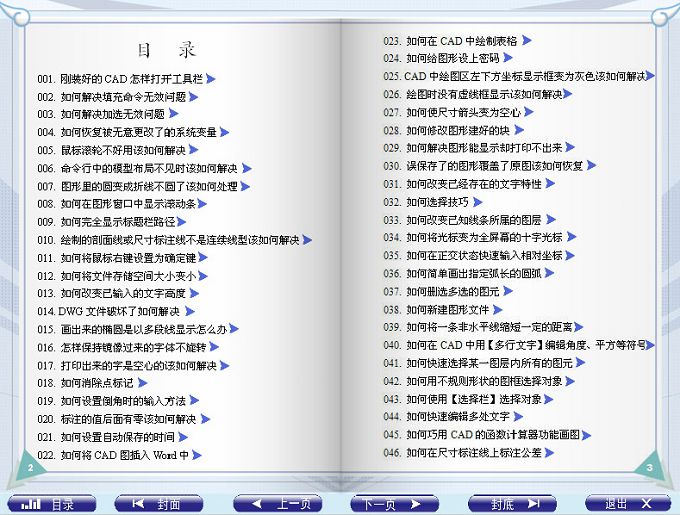Advance to the next page with 下一页
The width and height of the screenshot is (680, 515).
[391, 503]
